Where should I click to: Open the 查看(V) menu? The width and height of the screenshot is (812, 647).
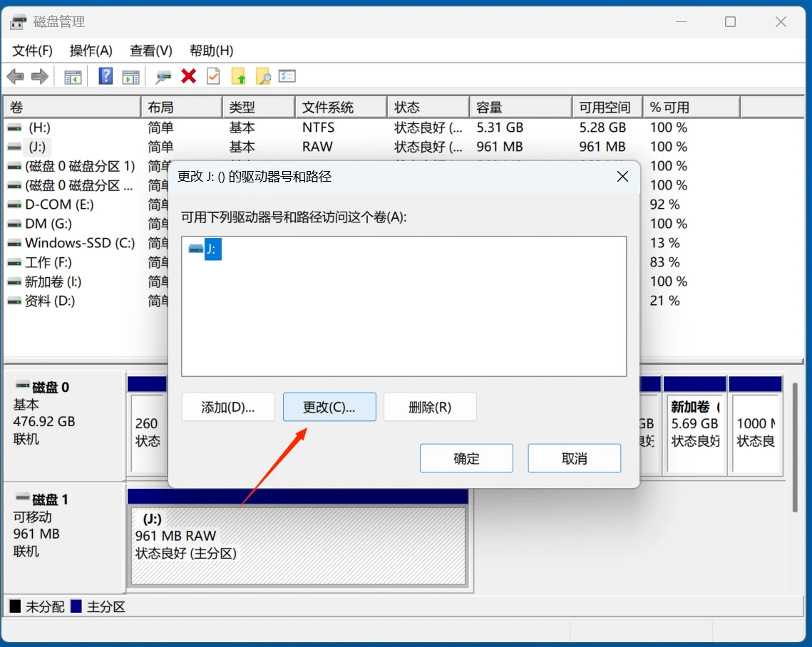coord(150,51)
